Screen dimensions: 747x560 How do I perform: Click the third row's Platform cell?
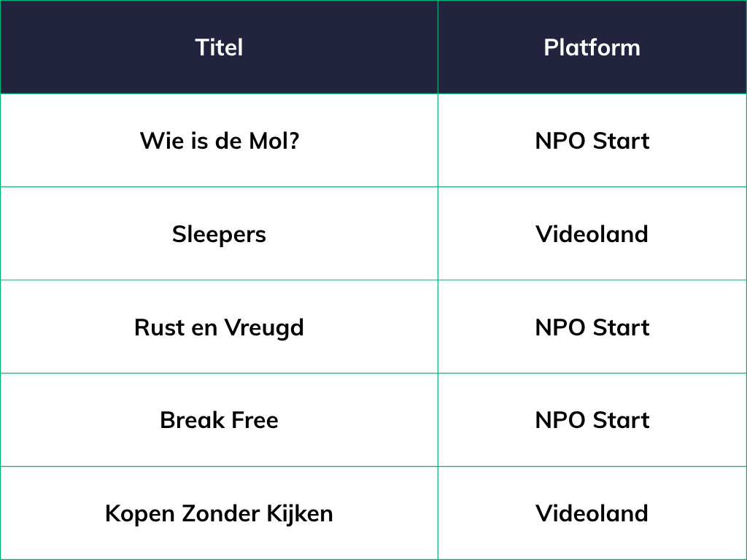pos(592,327)
